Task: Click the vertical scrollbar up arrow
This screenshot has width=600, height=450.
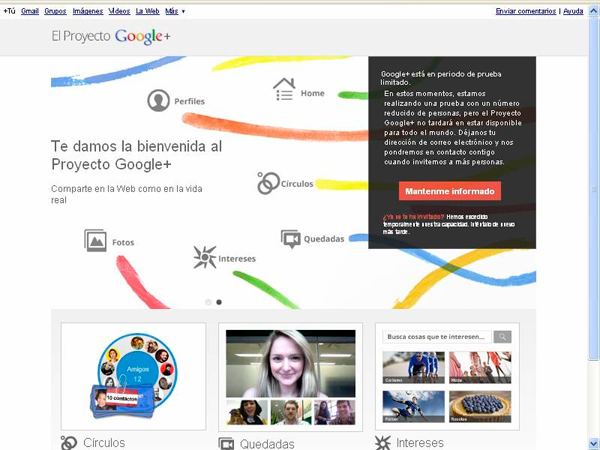Action: 593,11
